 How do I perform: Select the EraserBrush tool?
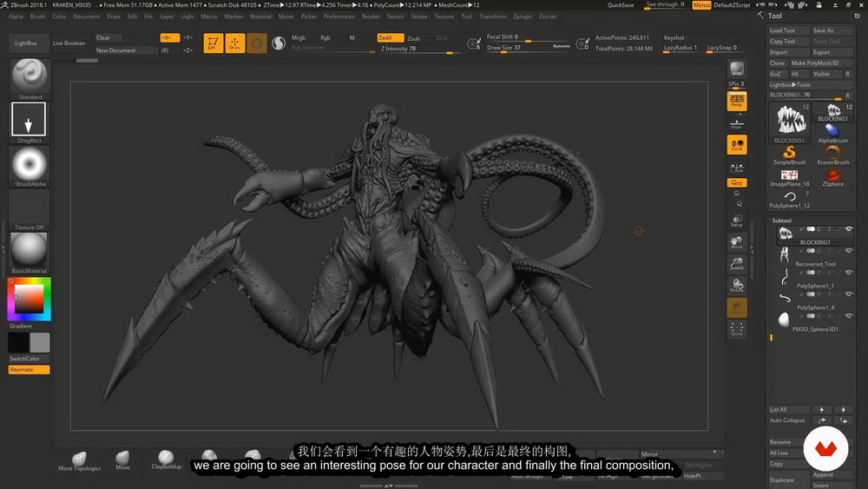(x=832, y=155)
